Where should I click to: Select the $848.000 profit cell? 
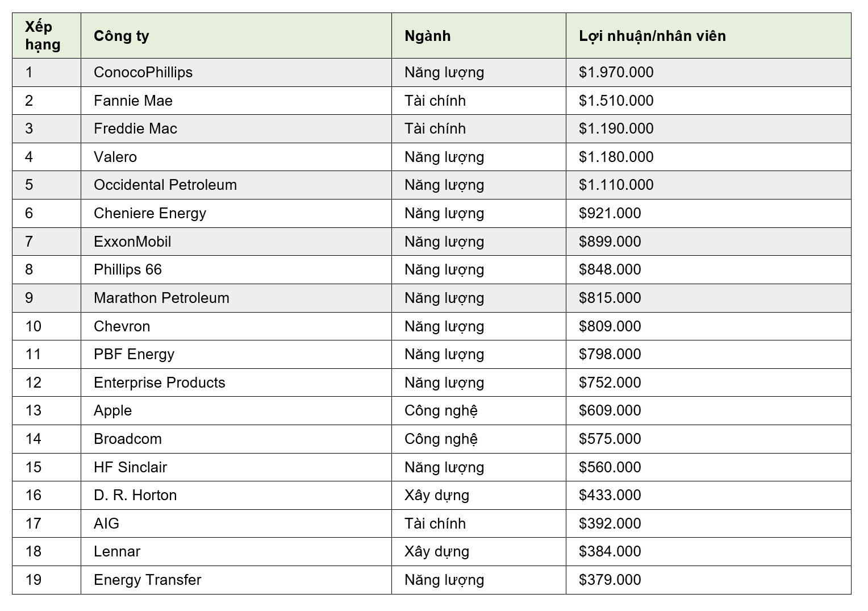click(x=610, y=269)
